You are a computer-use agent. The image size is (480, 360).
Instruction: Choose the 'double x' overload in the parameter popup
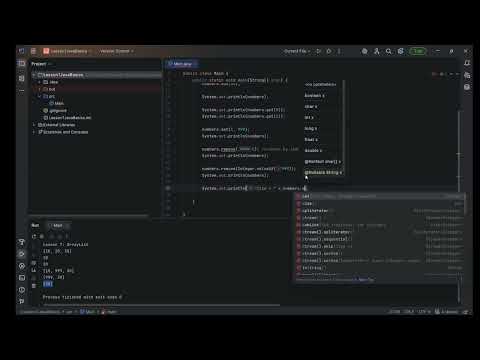click(313, 151)
